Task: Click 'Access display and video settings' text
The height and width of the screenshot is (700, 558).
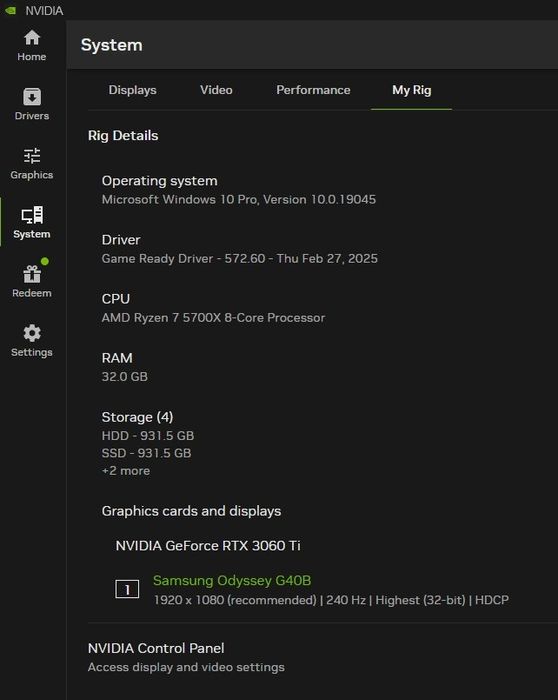Action: click(186, 667)
